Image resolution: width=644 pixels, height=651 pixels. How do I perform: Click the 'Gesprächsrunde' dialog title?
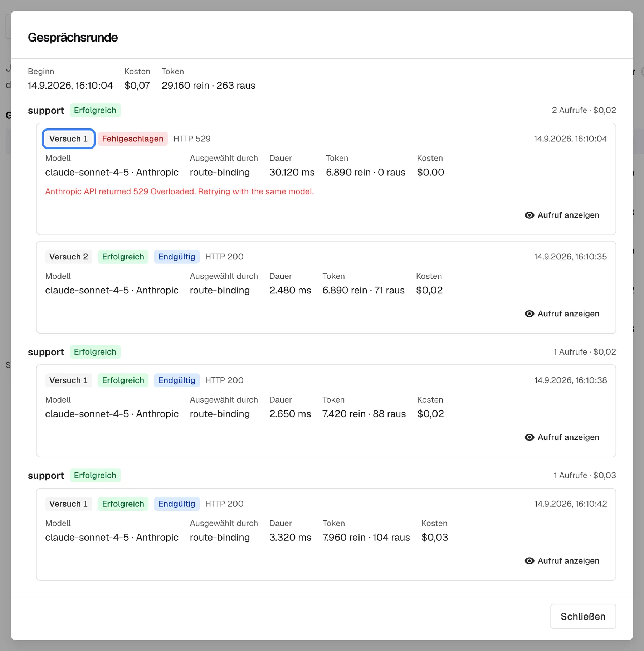click(73, 37)
